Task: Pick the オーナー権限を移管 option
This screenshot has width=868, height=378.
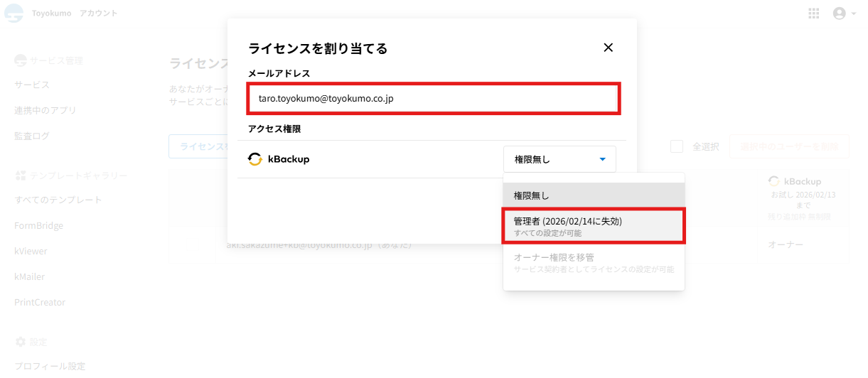Action: pos(594,262)
